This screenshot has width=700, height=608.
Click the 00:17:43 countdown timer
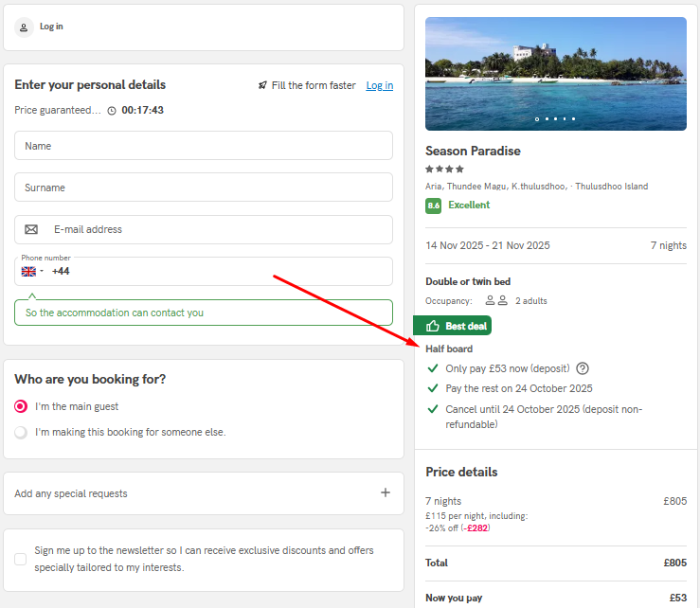pos(142,110)
